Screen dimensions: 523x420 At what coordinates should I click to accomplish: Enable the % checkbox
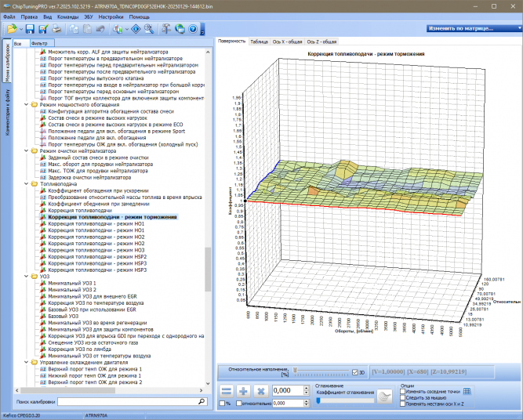click(222, 404)
